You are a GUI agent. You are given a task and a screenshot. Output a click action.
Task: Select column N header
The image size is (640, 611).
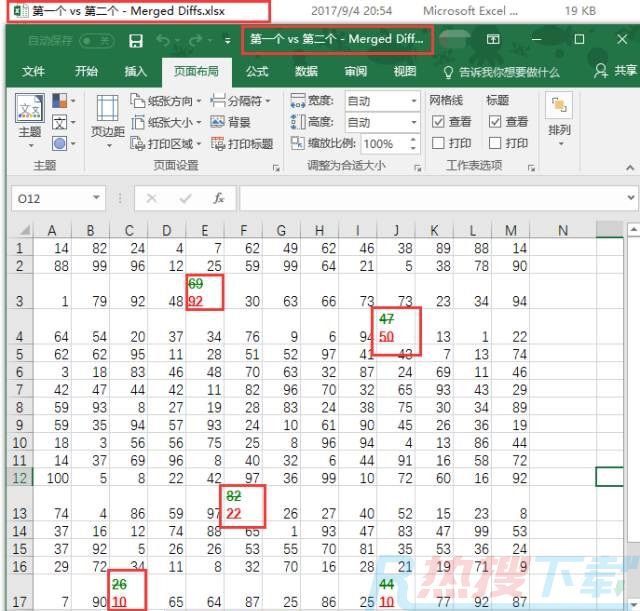coord(563,231)
